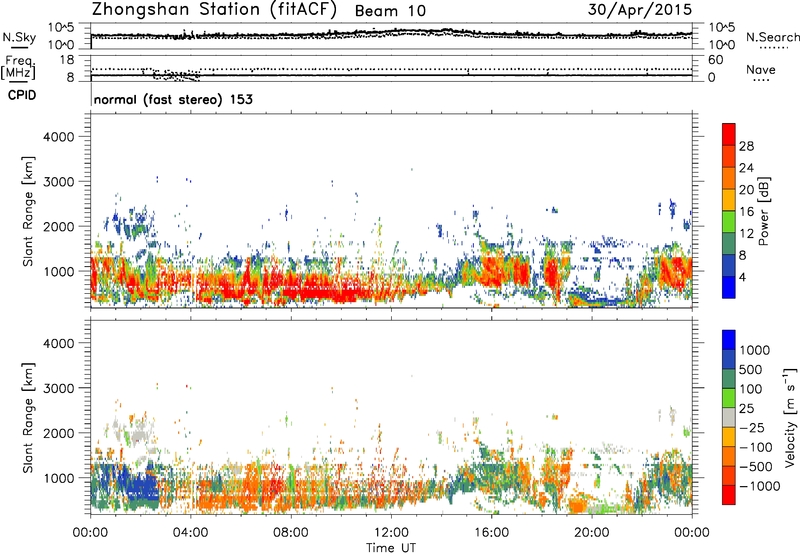Click the -25 label on velocity colorbar
The image size is (800, 554).
754,428
